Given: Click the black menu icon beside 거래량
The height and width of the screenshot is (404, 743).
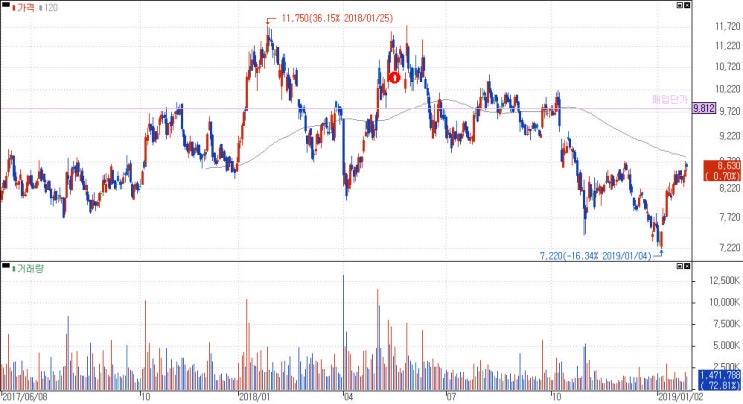Looking at the screenshot, I should (x=5, y=266).
